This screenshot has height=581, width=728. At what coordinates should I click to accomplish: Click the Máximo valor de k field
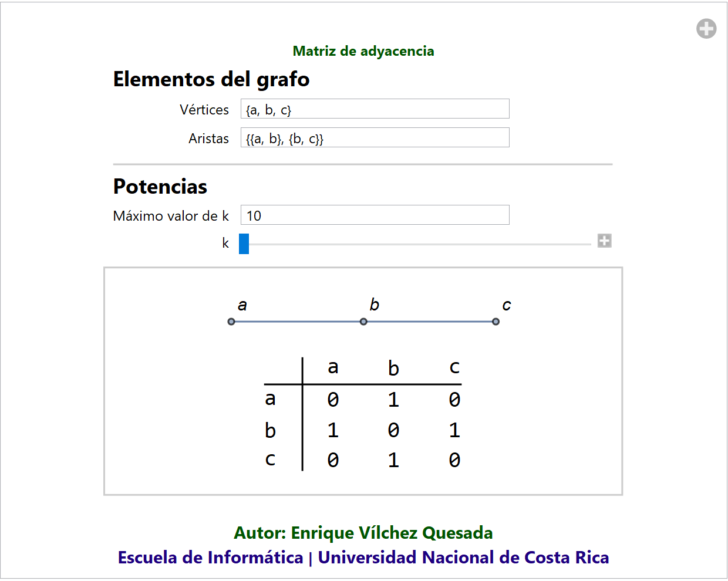[375, 215]
